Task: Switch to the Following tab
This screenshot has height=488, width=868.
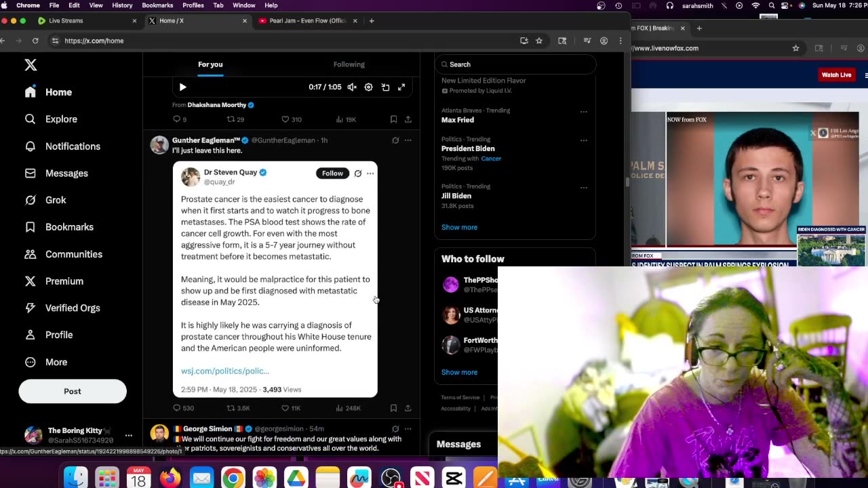Action: point(349,64)
